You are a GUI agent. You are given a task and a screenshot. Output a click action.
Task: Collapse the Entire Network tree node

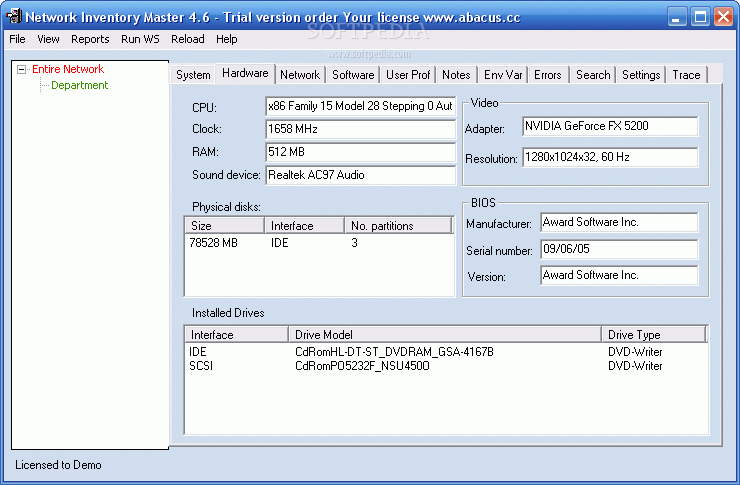coord(21,69)
